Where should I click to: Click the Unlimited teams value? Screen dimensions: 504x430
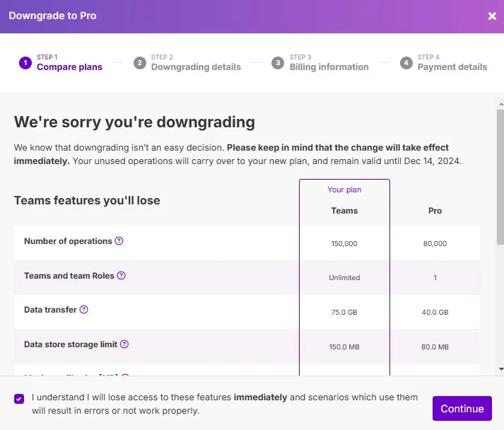click(344, 277)
